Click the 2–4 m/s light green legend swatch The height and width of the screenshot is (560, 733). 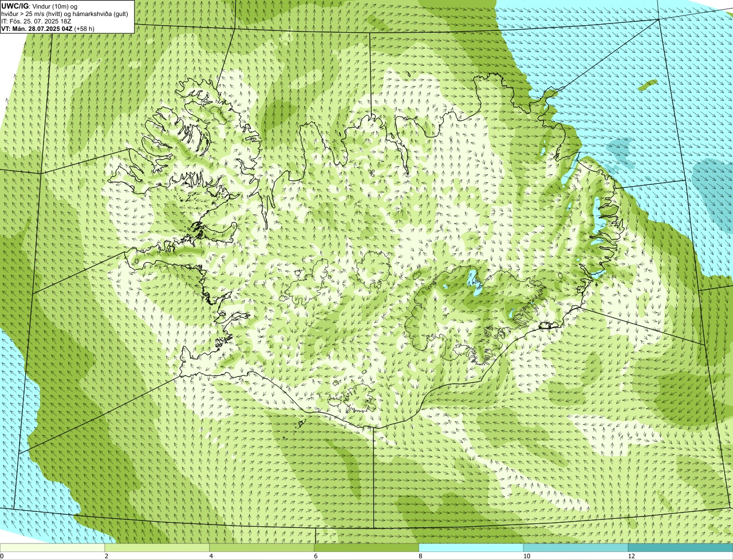click(157, 548)
